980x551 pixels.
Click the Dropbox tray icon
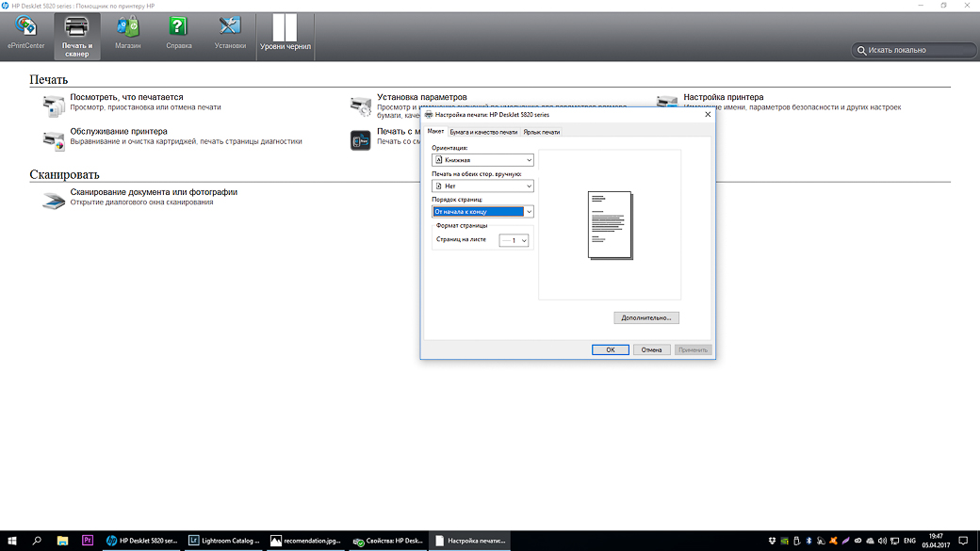(x=772, y=541)
